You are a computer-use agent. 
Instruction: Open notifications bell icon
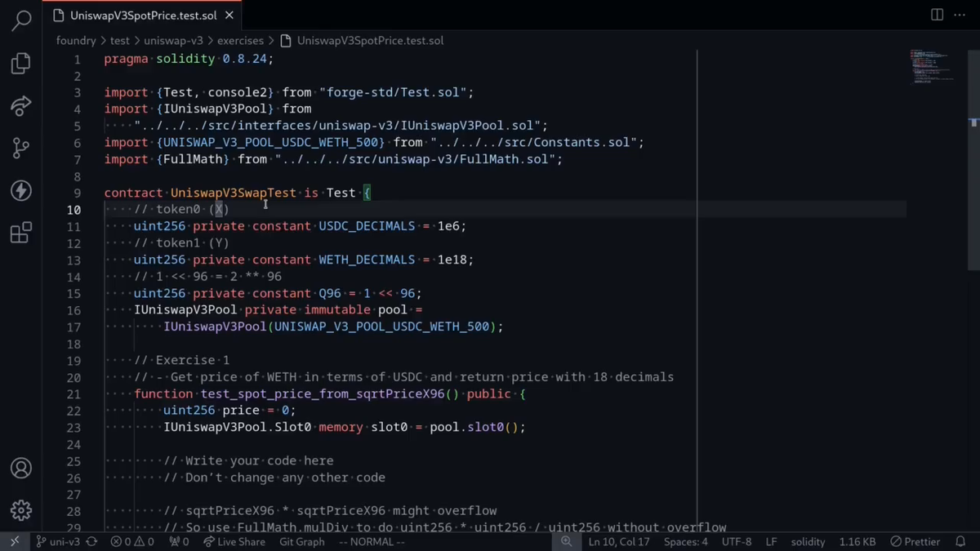point(961,541)
